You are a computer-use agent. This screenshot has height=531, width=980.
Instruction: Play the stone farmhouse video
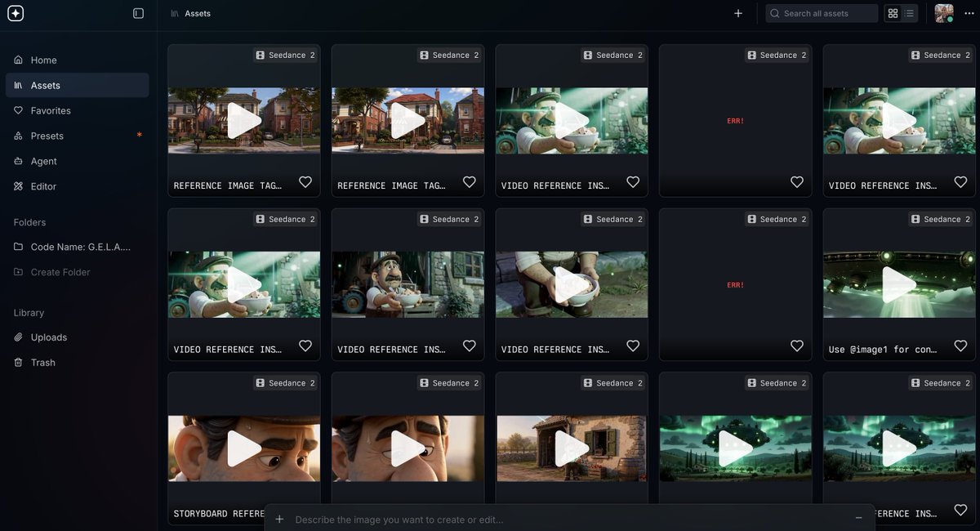click(x=572, y=448)
